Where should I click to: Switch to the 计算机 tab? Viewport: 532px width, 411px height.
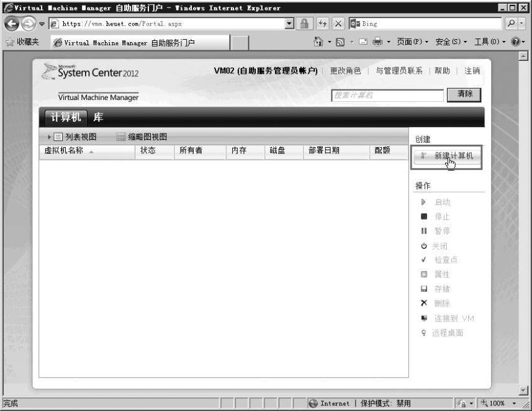coord(66,117)
